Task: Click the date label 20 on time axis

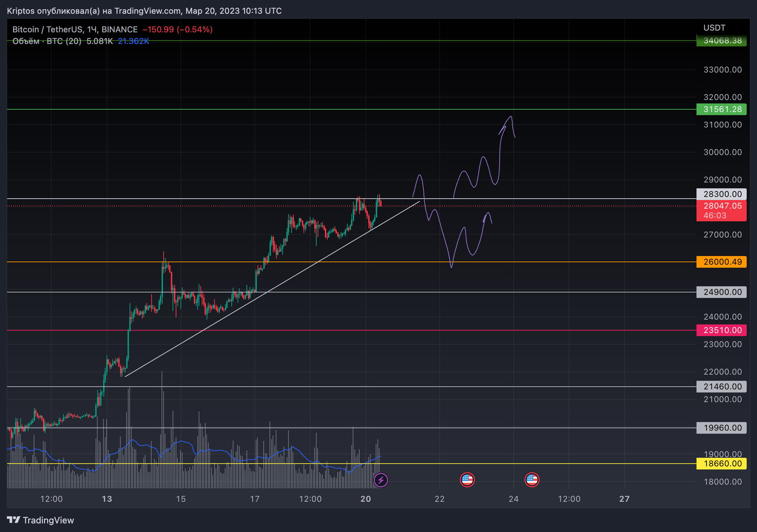Action: 366,499
